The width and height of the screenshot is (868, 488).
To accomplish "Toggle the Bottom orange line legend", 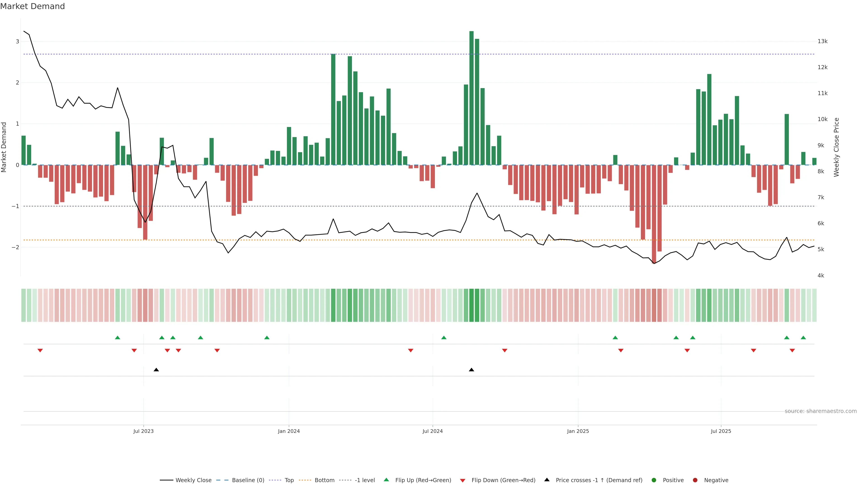I will (x=305, y=480).
